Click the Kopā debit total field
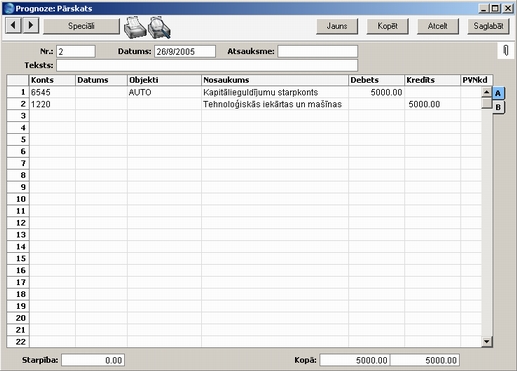517x371 pixels. click(355, 360)
